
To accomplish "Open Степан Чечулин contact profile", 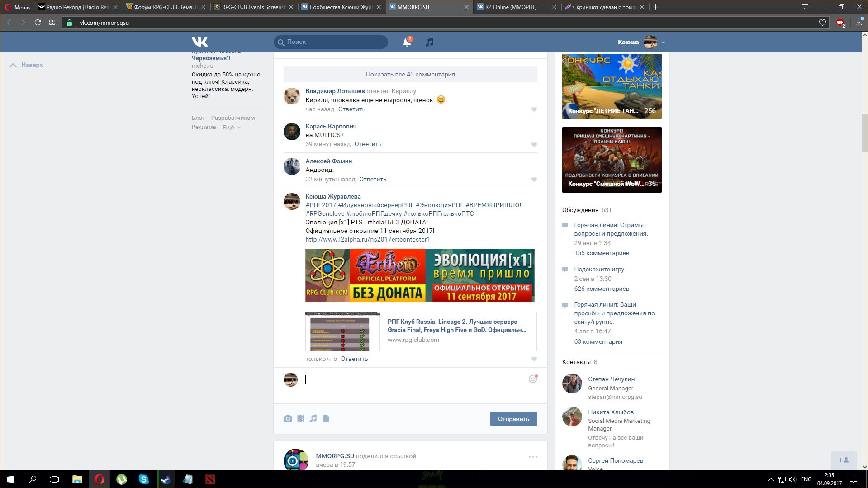I will pos(611,379).
